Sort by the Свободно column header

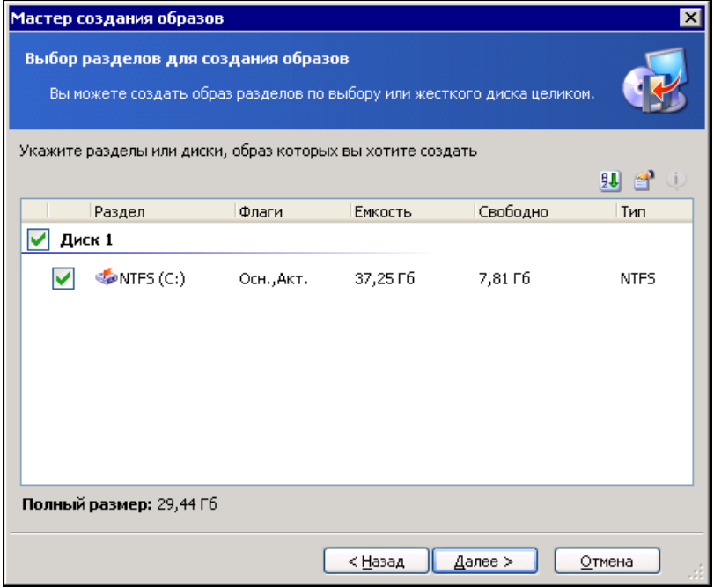[x=546, y=211]
